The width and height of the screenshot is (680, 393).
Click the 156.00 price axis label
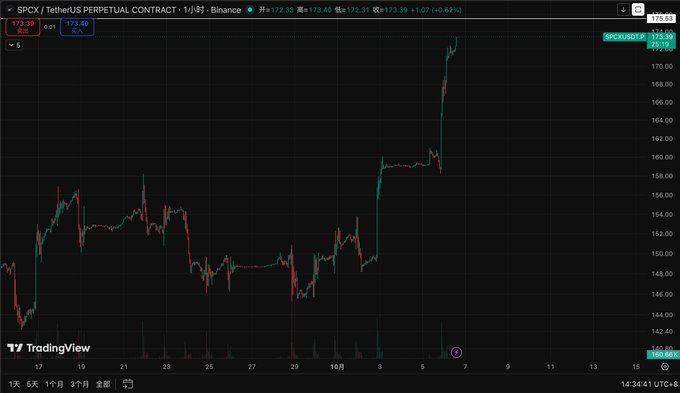tap(662, 195)
